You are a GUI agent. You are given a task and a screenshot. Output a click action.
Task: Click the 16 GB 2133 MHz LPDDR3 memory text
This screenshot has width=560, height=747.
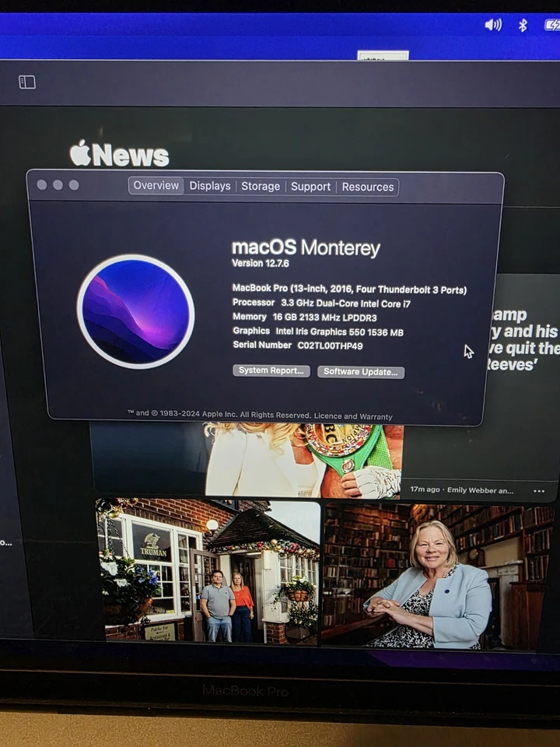(x=324, y=317)
